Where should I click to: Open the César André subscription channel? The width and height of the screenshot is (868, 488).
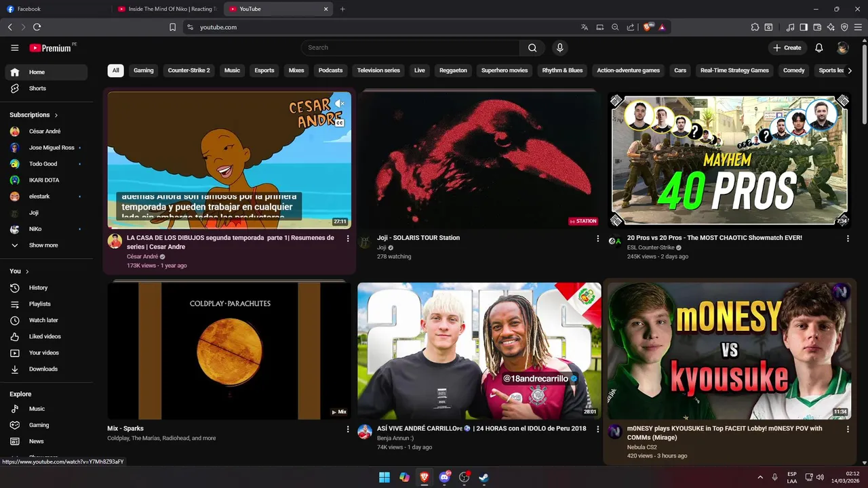[x=47, y=131]
